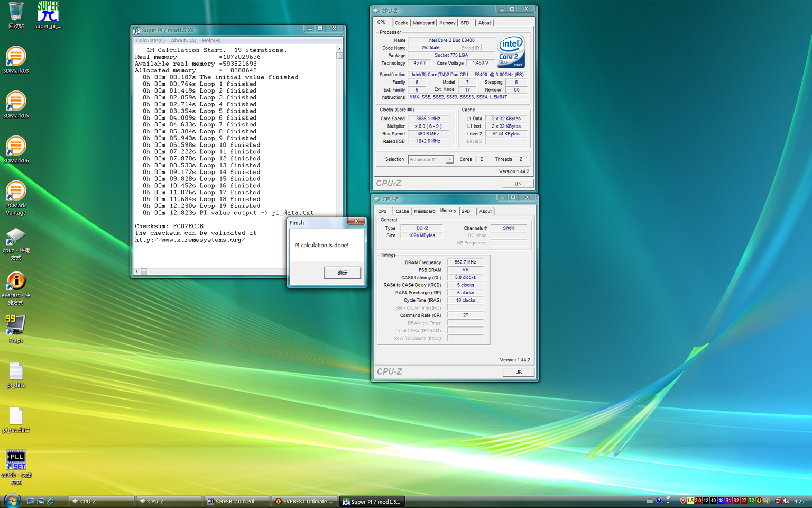Click the DRAM Frequency value 552.7 MHz
This screenshot has width=812, height=508.
pos(466,262)
